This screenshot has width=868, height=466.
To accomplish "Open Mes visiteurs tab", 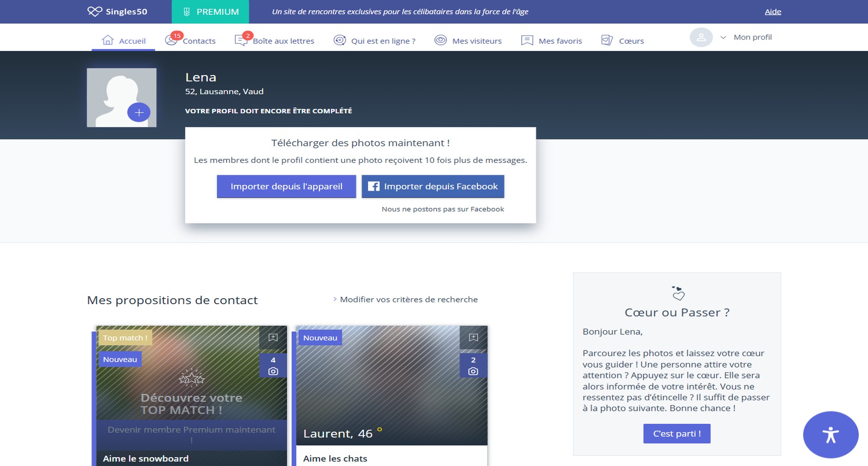I will [x=468, y=40].
